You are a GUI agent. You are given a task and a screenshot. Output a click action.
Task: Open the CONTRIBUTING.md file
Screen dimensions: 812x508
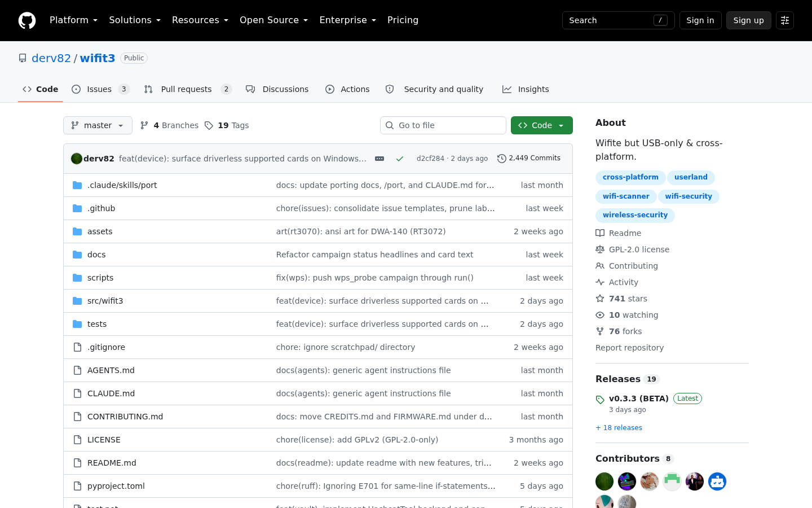(x=125, y=417)
